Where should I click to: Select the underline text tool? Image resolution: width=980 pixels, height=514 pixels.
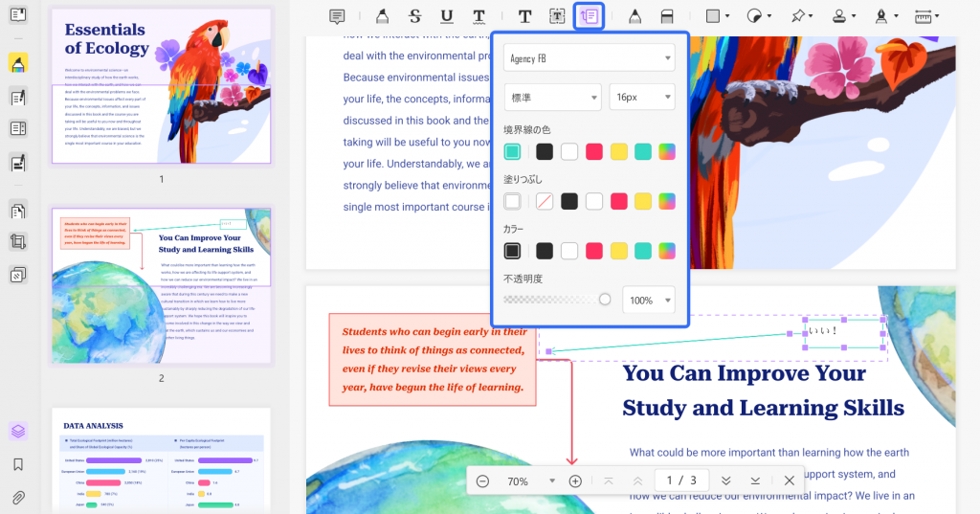(x=446, y=16)
